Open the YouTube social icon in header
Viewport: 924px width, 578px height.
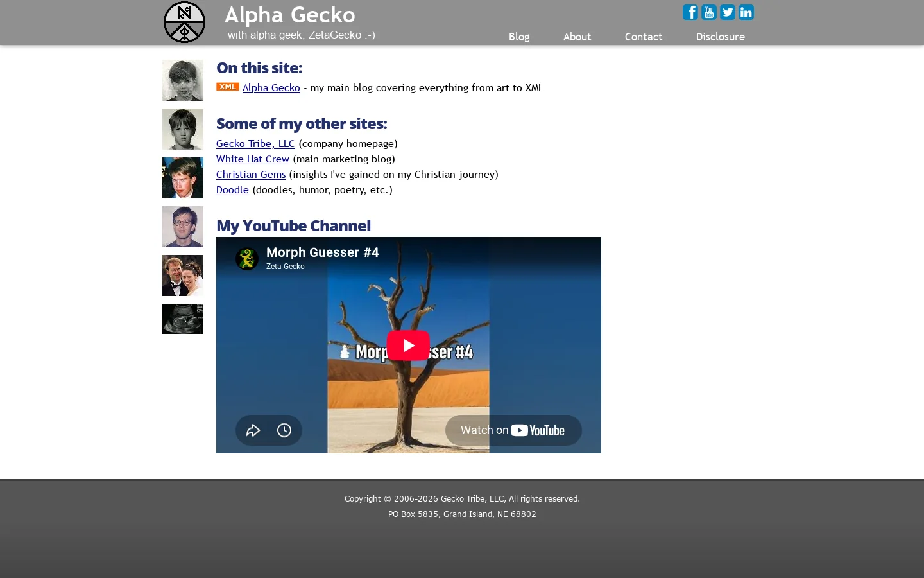[x=708, y=12]
